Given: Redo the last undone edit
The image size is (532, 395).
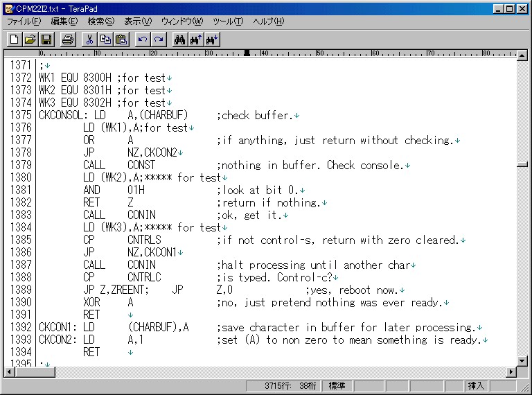Looking at the screenshot, I should [x=159, y=39].
